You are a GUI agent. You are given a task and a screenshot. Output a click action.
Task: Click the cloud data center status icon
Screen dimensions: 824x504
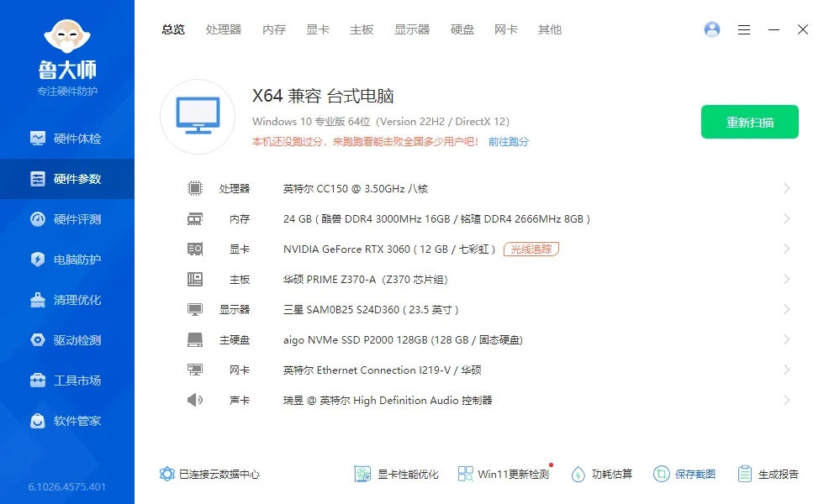tap(167, 474)
